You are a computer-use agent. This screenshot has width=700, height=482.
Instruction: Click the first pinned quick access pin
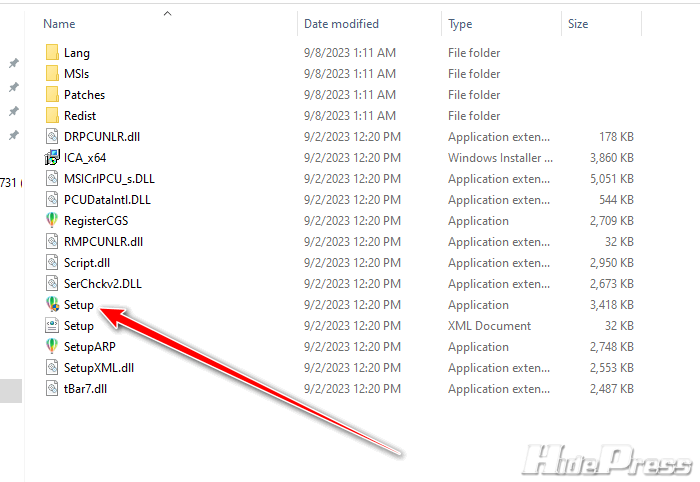(x=13, y=63)
